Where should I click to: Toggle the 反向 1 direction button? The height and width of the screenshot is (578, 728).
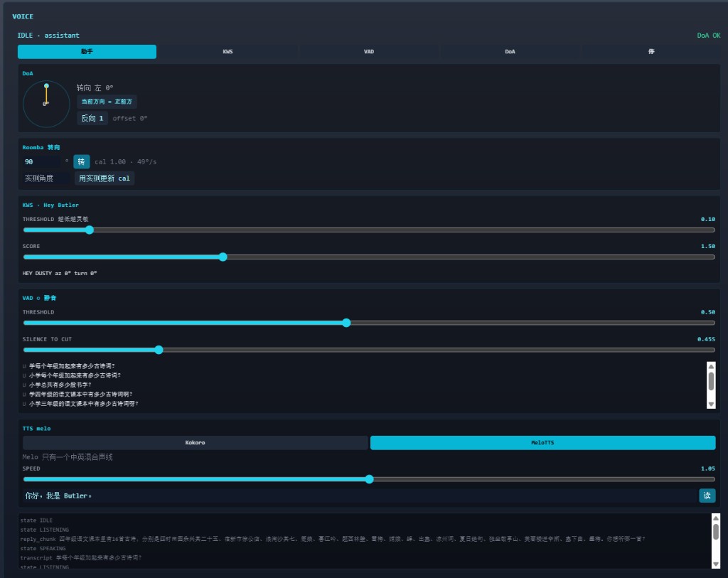pos(92,119)
